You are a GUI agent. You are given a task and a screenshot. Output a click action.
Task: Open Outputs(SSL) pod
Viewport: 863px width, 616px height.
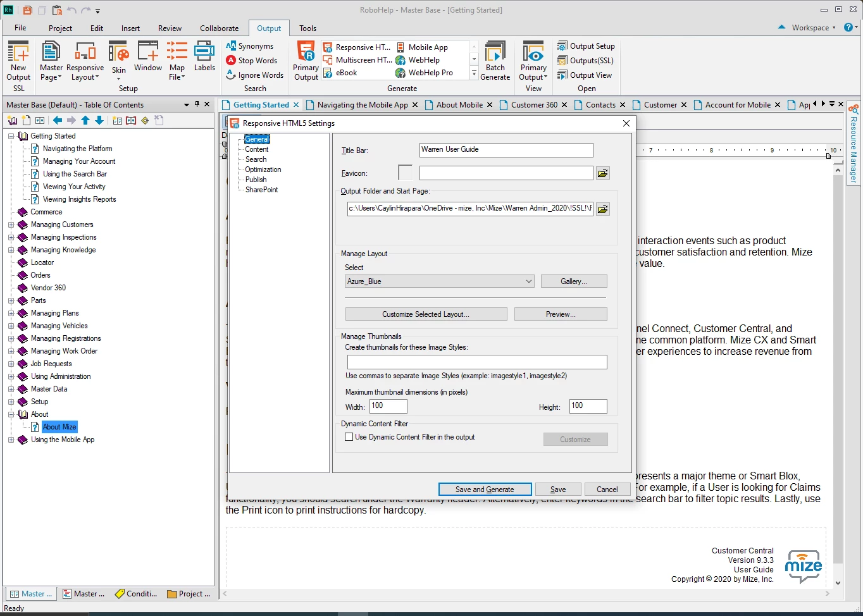pos(585,61)
